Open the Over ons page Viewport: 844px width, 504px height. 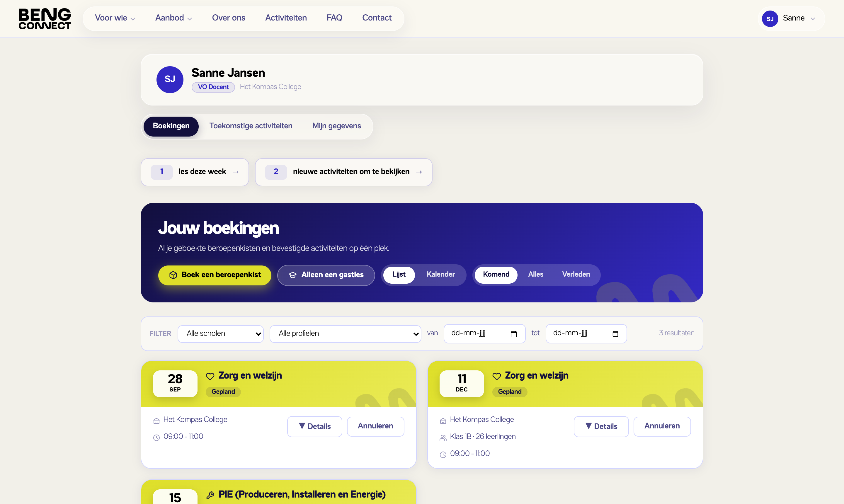coord(229,18)
